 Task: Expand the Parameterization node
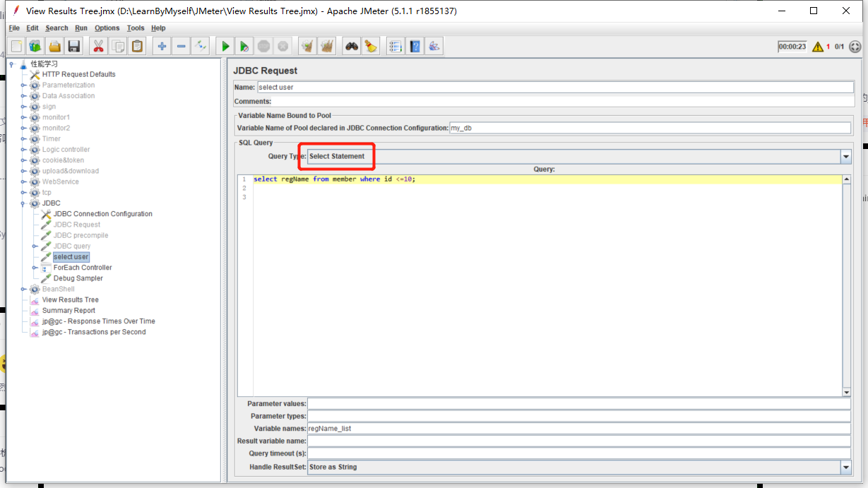tap(23, 85)
